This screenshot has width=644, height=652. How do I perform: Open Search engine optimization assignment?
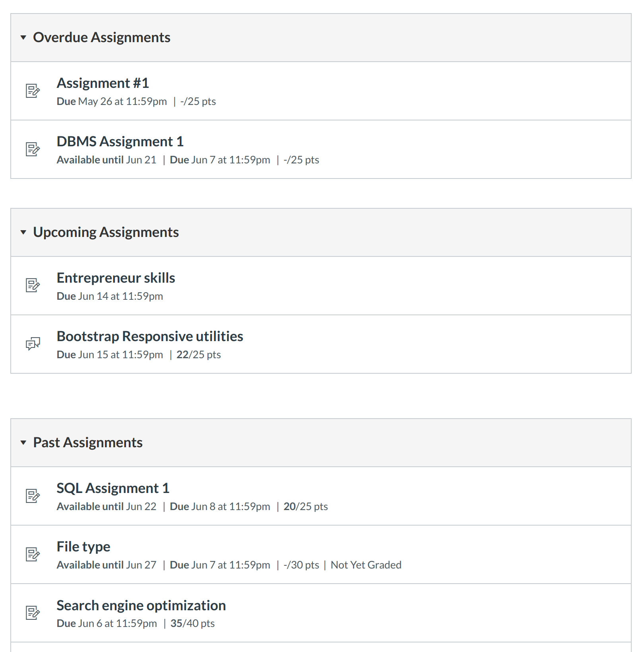tap(141, 605)
